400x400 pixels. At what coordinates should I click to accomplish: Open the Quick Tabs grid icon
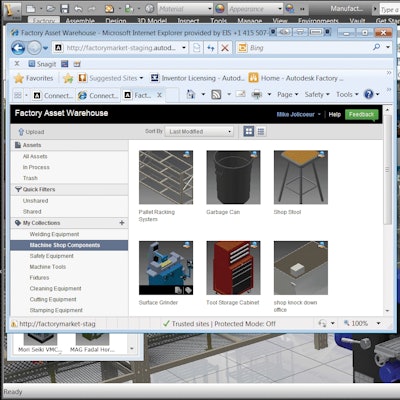(18, 95)
